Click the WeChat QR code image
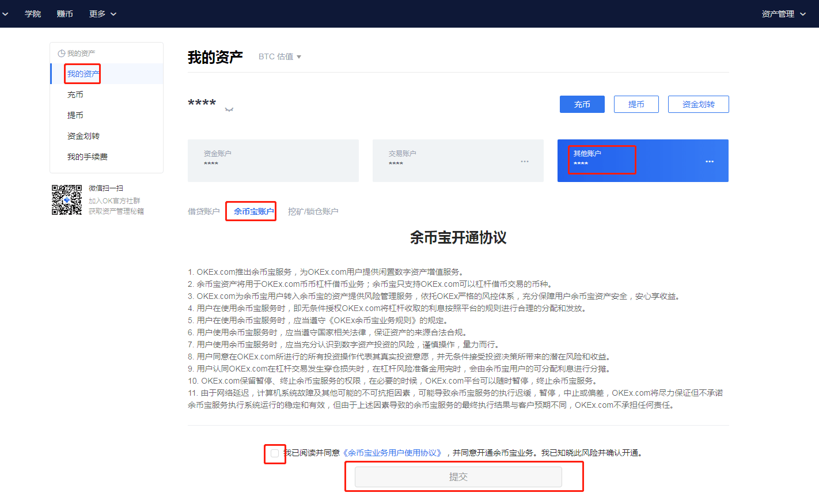The image size is (819, 504). click(x=67, y=200)
